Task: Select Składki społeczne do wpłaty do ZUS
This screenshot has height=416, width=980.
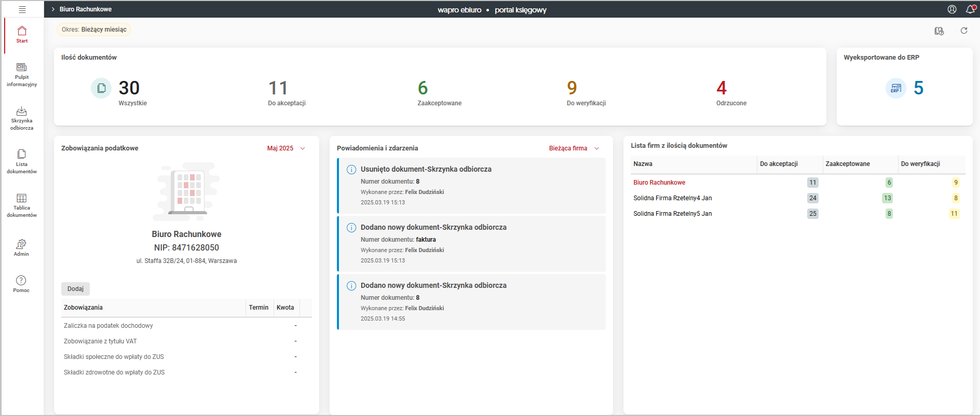Action: (x=186, y=357)
